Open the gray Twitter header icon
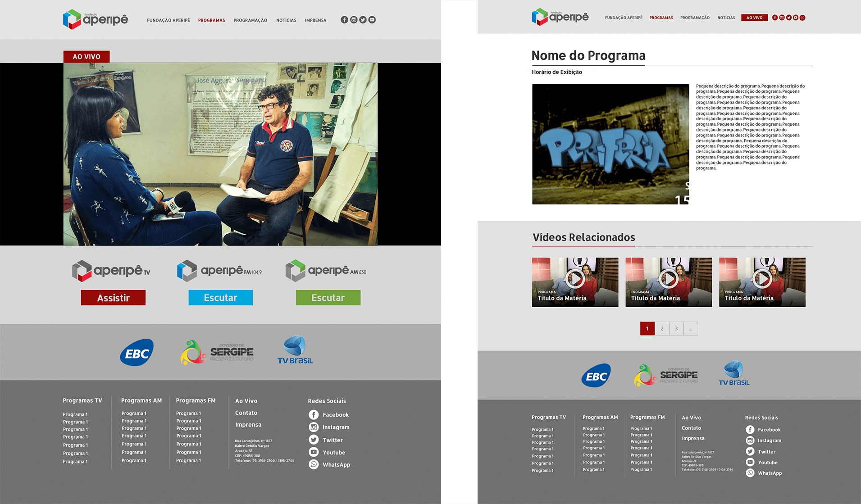The height and width of the screenshot is (504, 861). pos(363,20)
